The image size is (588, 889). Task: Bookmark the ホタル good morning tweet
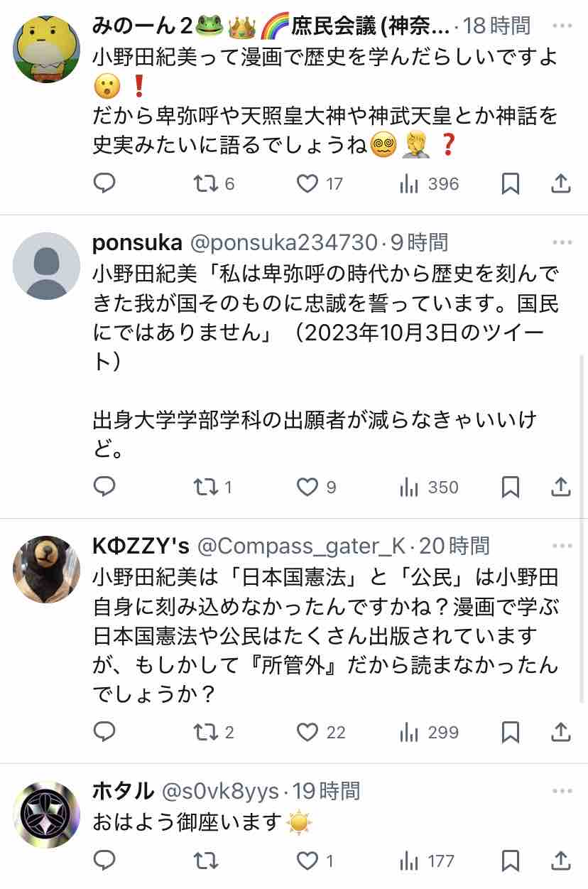510,861
